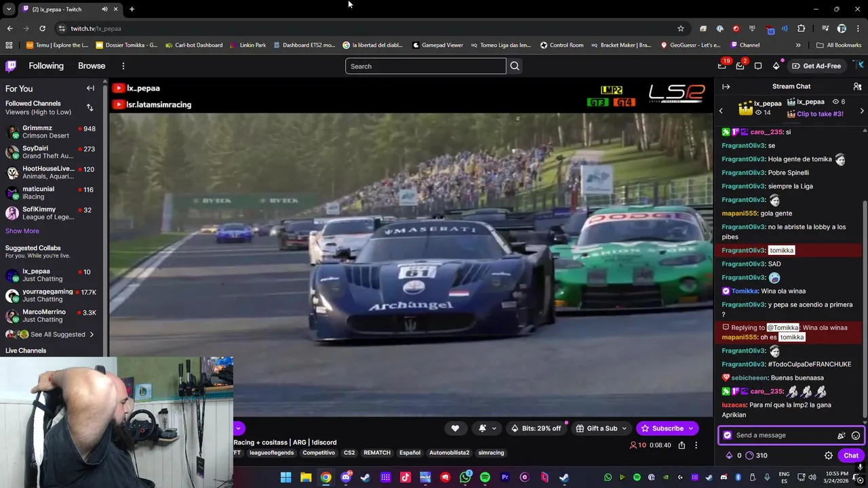
Task: Click Show More followed channels
Action: click(x=22, y=231)
